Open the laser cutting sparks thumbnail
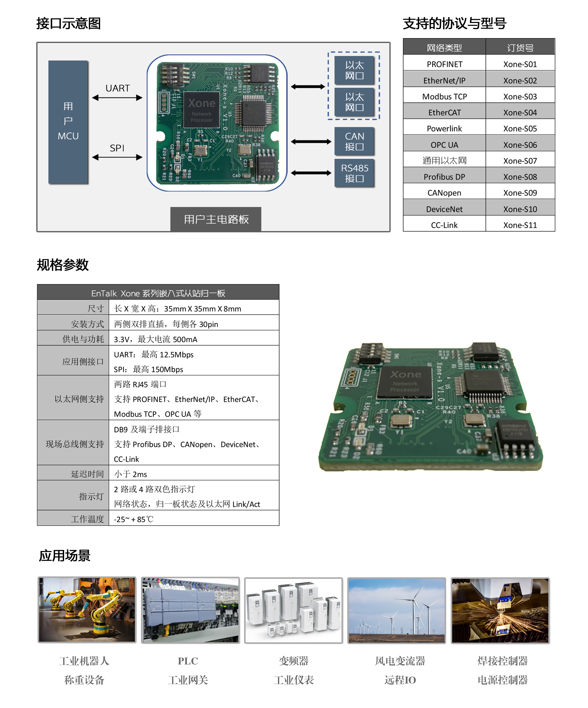Screen dimensions: 588x708 click(x=500, y=611)
